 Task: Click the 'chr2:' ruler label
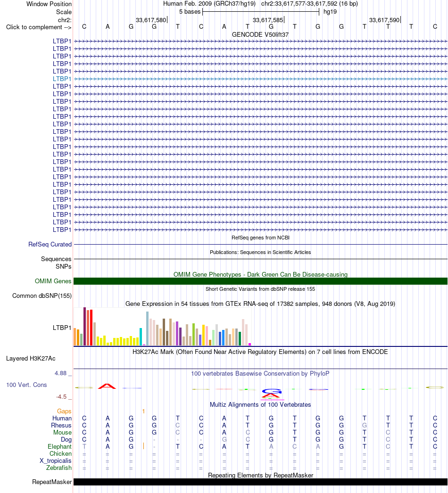point(65,20)
